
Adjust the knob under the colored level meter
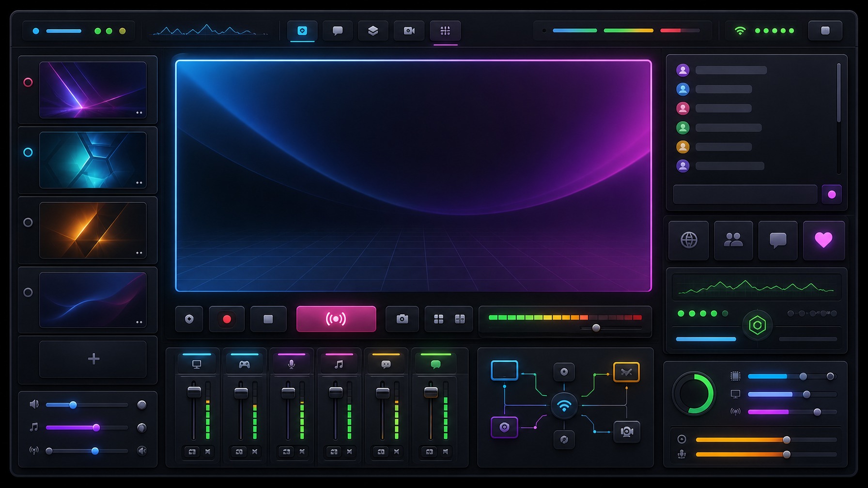(x=596, y=328)
